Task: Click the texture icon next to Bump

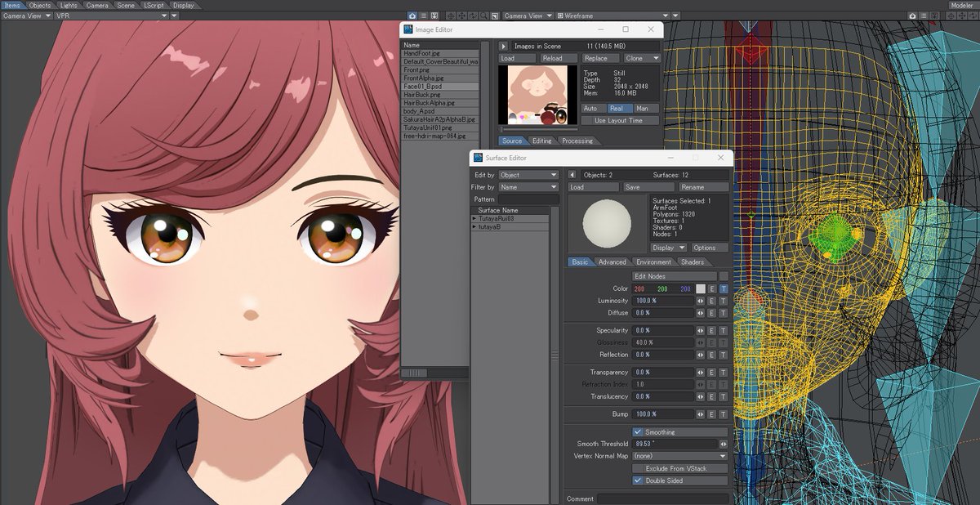Action: point(724,414)
